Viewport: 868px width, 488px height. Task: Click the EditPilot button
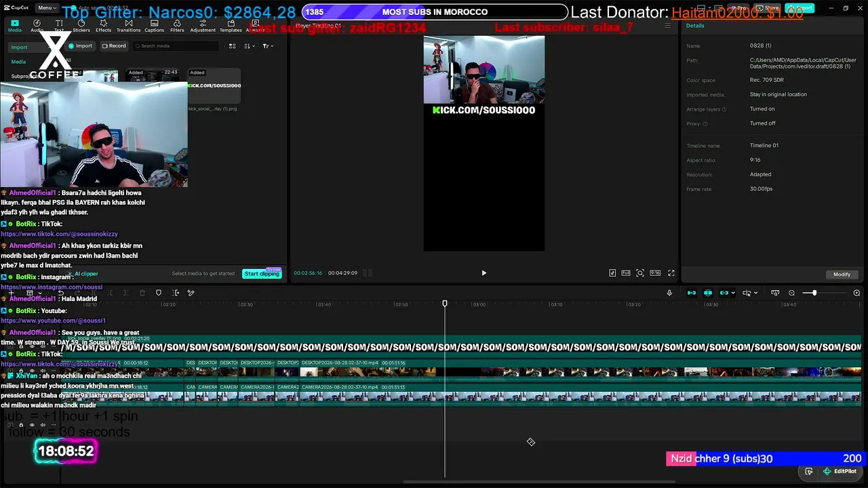point(840,471)
